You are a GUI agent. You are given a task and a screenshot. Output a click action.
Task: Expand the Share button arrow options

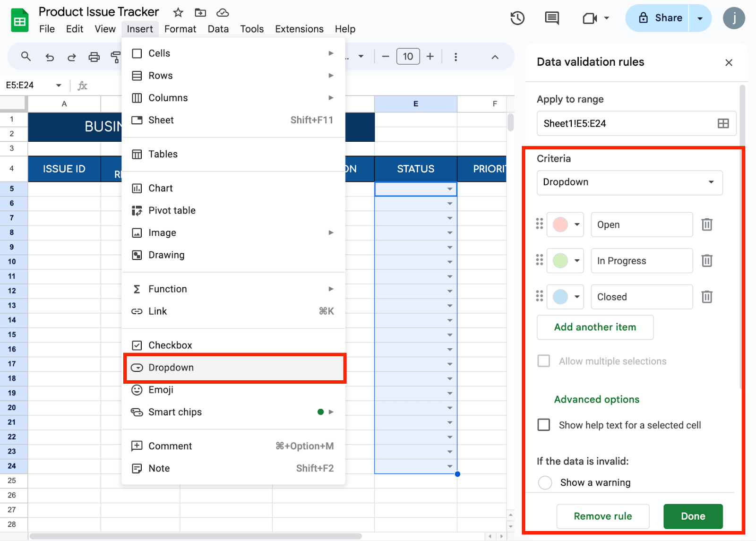coord(700,18)
